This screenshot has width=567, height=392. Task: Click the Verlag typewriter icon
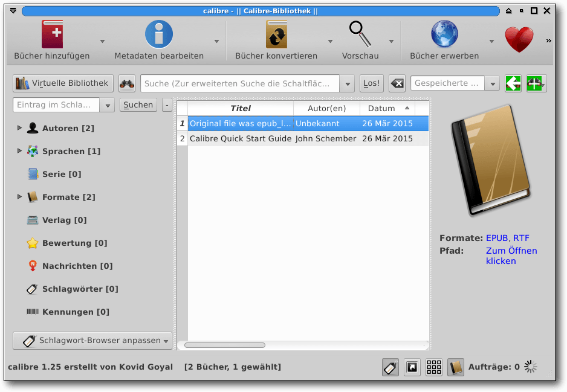click(x=33, y=220)
